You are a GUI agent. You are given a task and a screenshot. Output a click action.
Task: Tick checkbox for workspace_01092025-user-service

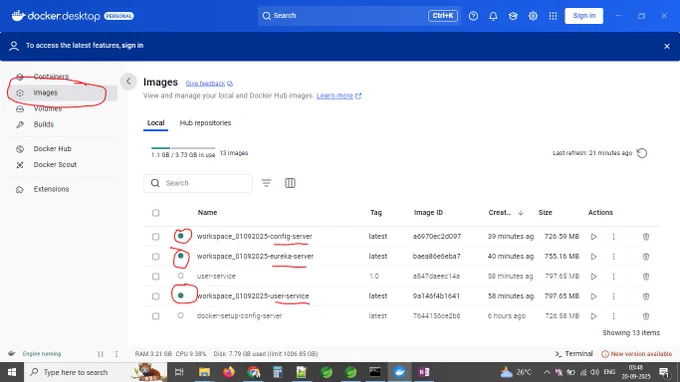point(156,297)
